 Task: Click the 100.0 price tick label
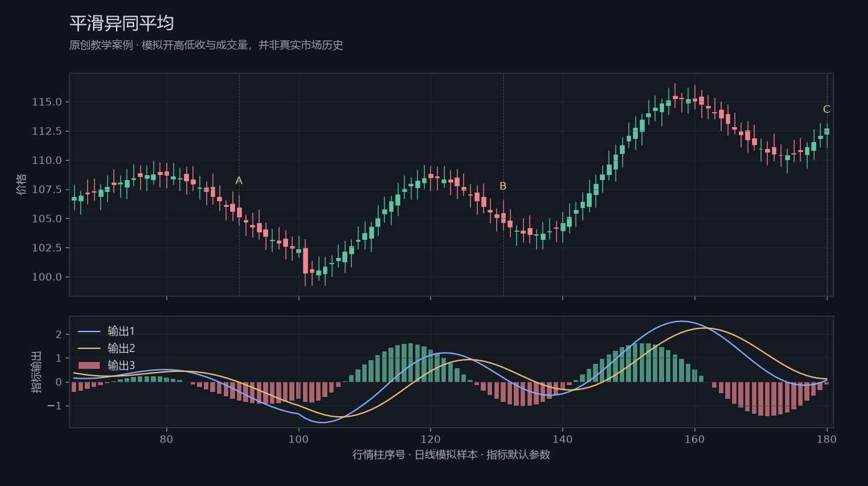click(47, 277)
